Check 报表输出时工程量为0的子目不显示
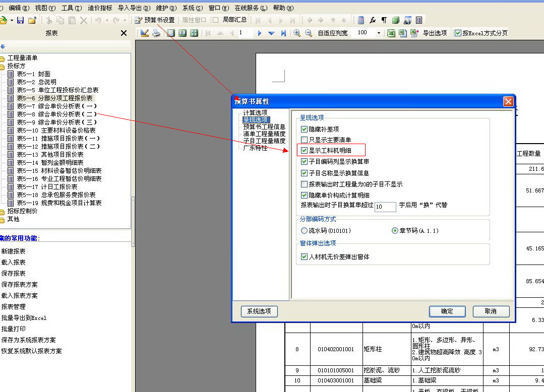This screenshot has width=544, height=392. pos(304,184)
